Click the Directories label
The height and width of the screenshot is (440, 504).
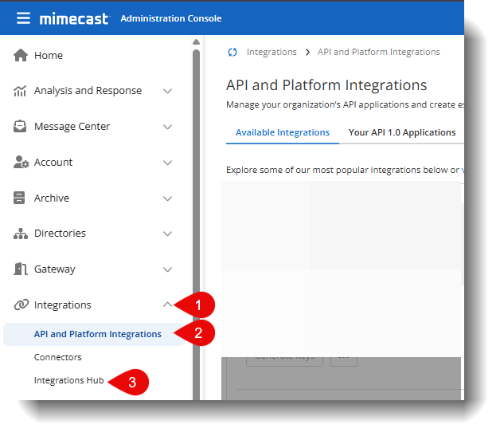60,233
